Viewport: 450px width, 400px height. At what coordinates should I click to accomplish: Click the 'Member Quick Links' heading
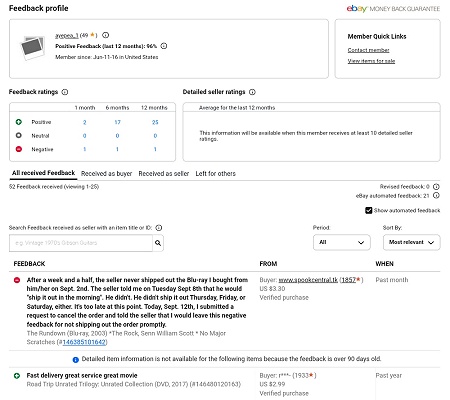point(377,36)
